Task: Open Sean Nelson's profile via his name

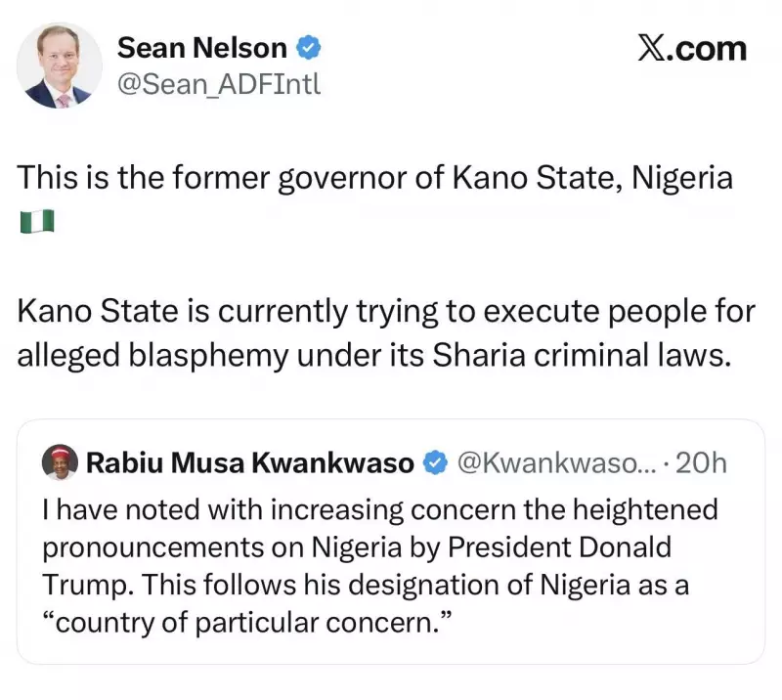Action: [x=203, y=47]
